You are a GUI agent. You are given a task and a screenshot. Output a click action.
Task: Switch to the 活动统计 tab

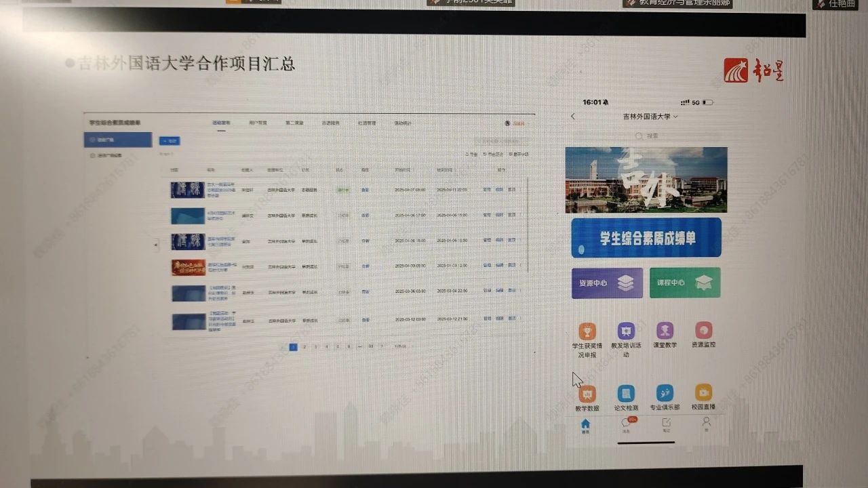point(403,123)
